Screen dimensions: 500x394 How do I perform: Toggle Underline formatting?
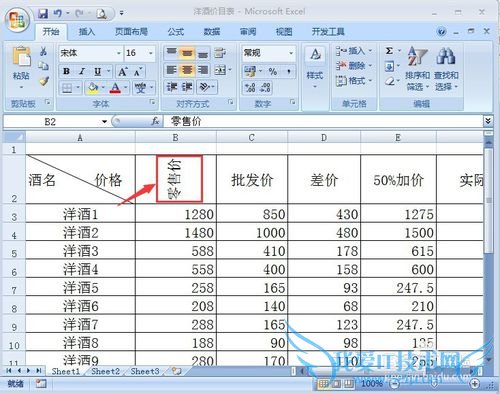click(97, 71)
